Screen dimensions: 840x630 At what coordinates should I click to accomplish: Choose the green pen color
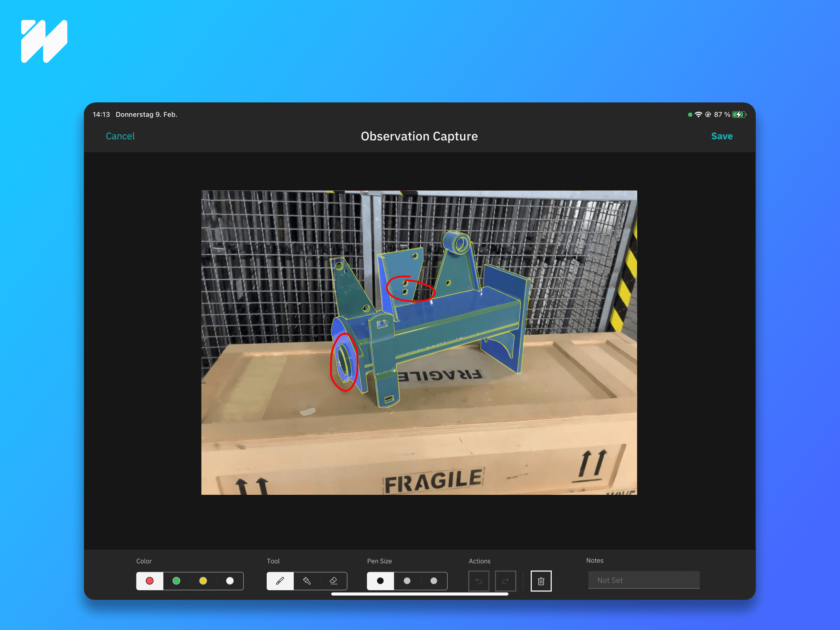(176, 580)
